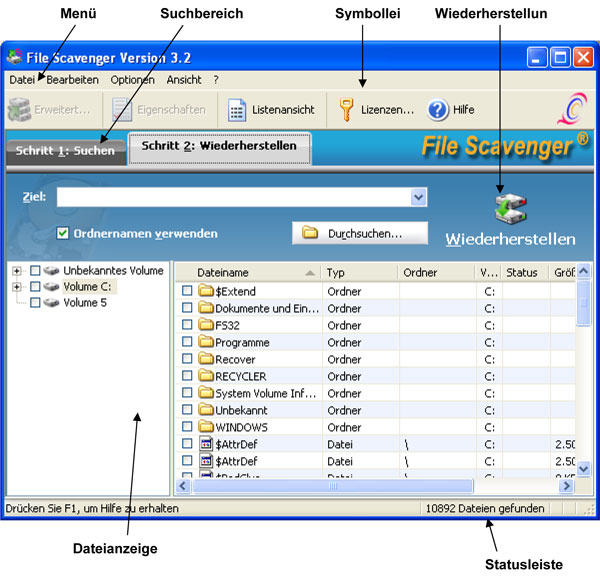Tick the checkbox for RECYCLER
The height and width of the screenshot is (576, 600).
coord(187,376)
